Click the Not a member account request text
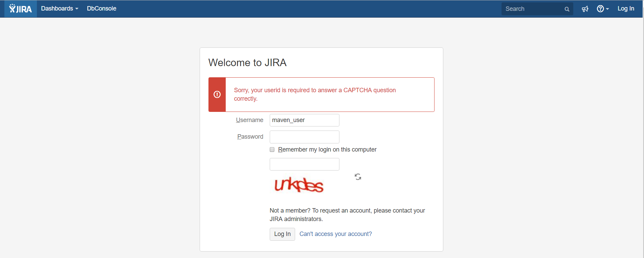 (x=347, y=215)
